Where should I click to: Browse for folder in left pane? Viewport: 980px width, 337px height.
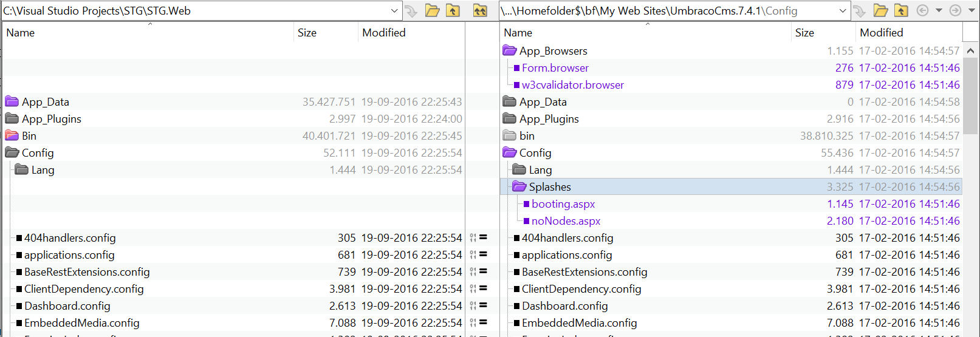(x=432, y=11)
